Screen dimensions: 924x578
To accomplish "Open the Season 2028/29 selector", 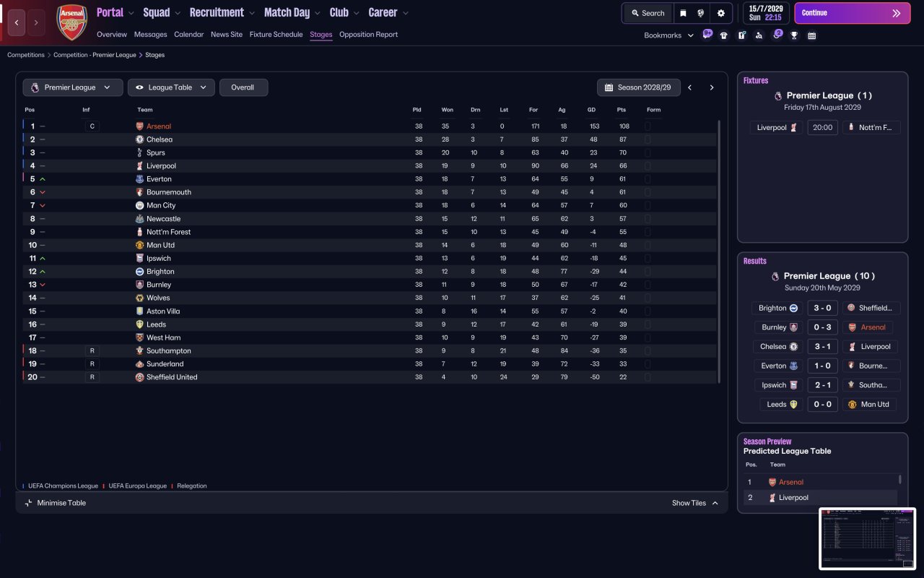I will coord(638,87).
